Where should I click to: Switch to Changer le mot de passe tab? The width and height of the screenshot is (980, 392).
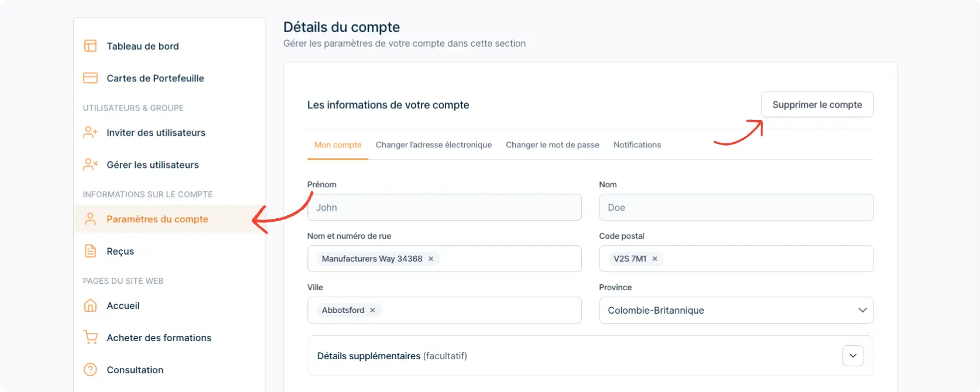point(553,145)
